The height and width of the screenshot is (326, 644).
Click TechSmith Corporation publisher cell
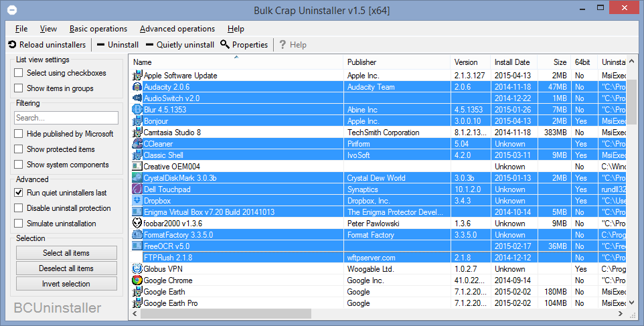(x=397, y=133)
